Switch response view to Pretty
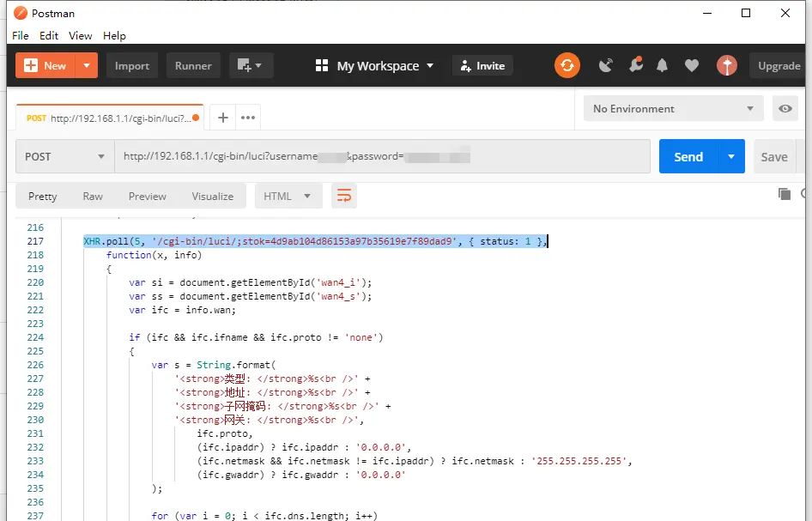Image resolution: width=812 pixels, height=521 pixels. pyautogui.click(x=42, y=197)
